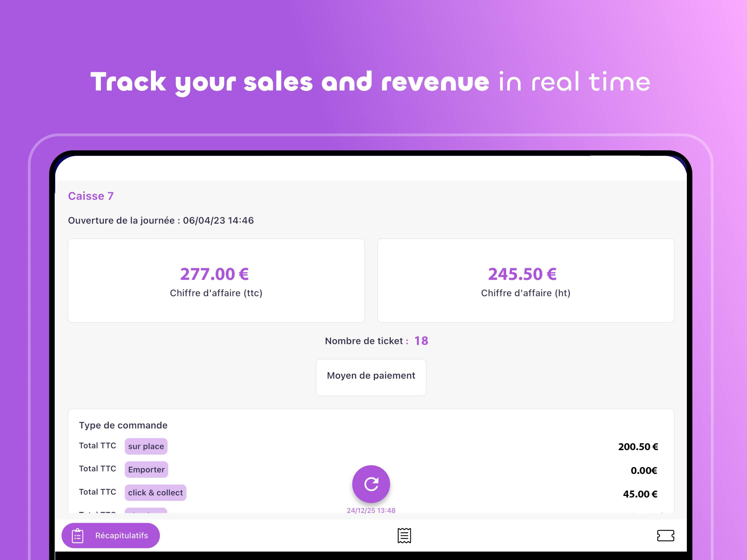This screenshot has height=560, width=747.
Task: Click the Chiffre d'affaire (ttc) caption
Action: [x=216, y=293]
